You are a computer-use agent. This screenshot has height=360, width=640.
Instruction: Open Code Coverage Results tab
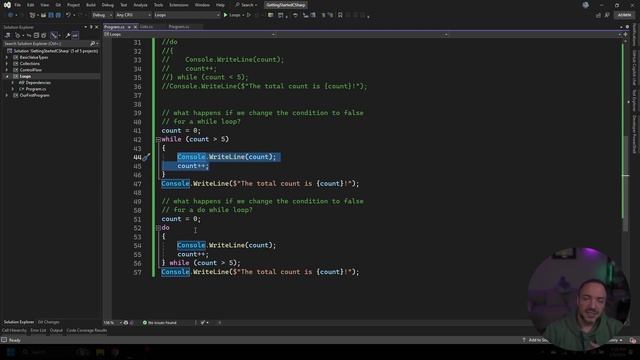pos(87,331)
